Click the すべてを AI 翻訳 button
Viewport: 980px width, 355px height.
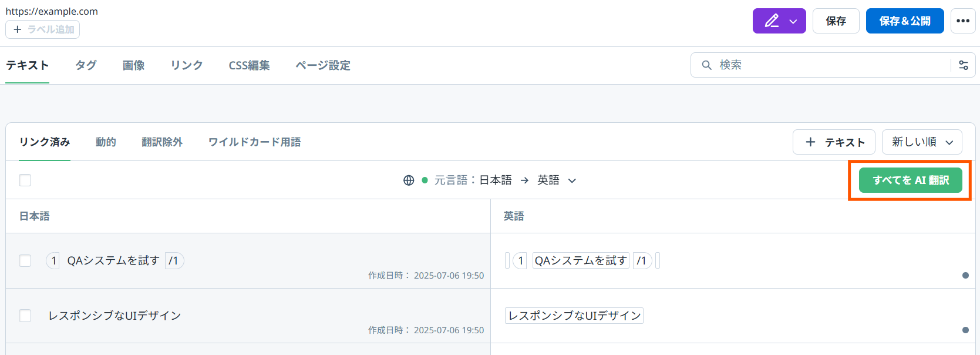[x=910, y=180]
